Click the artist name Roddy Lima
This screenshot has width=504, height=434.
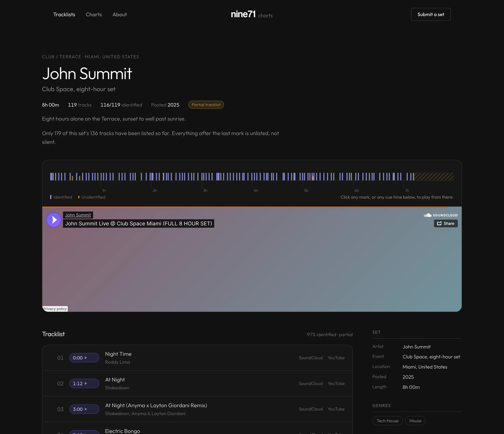click(x=117, y=362)
